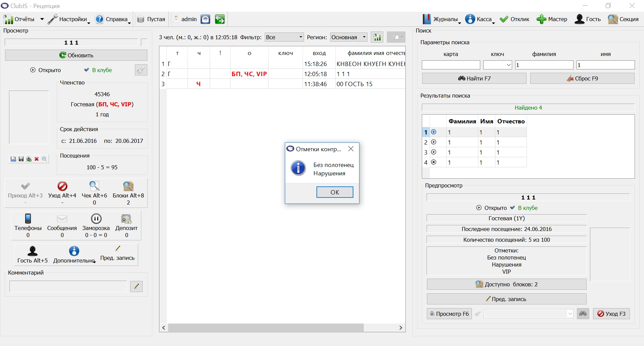Open the Регион 'Основная' dropdown

click(349, 37)
